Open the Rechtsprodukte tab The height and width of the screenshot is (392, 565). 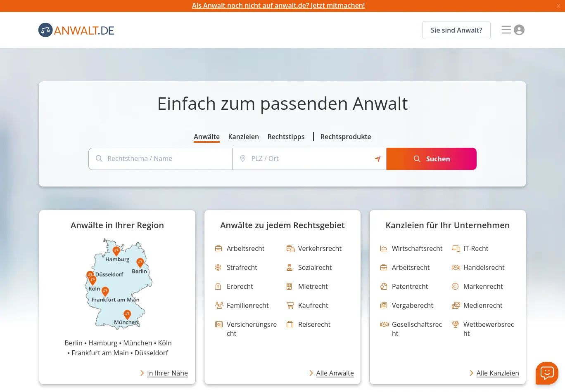(x=346, y=137)
